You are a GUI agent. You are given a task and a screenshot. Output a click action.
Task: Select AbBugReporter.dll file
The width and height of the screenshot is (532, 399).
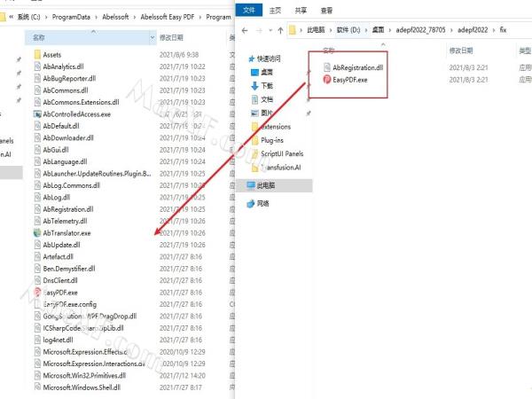pyautogui.click(x=69, y=78)
